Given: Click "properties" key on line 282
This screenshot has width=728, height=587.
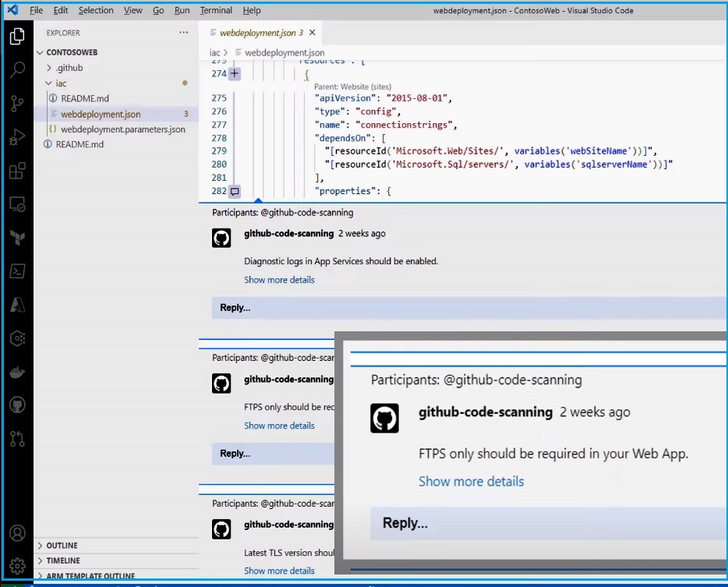Looking at the screenshot, I should pyautogui.click(x=345, y=191).
